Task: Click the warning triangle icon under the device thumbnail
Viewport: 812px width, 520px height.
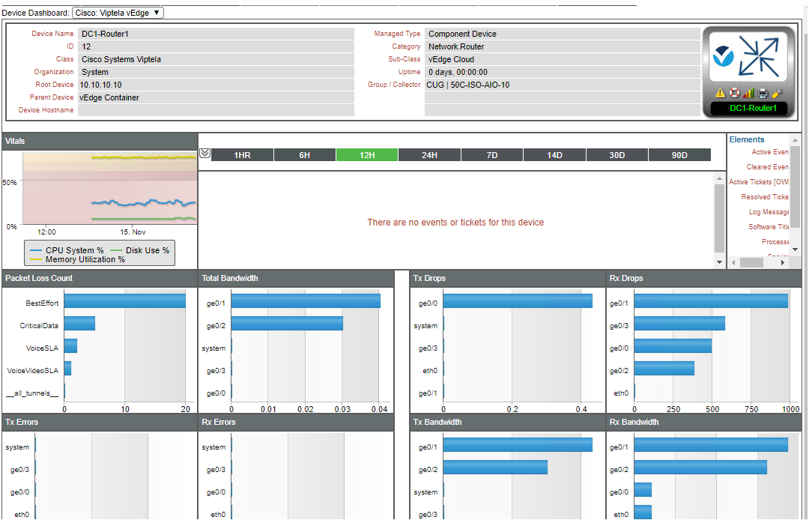Action: pyautogui.click(x=720, y=93)
